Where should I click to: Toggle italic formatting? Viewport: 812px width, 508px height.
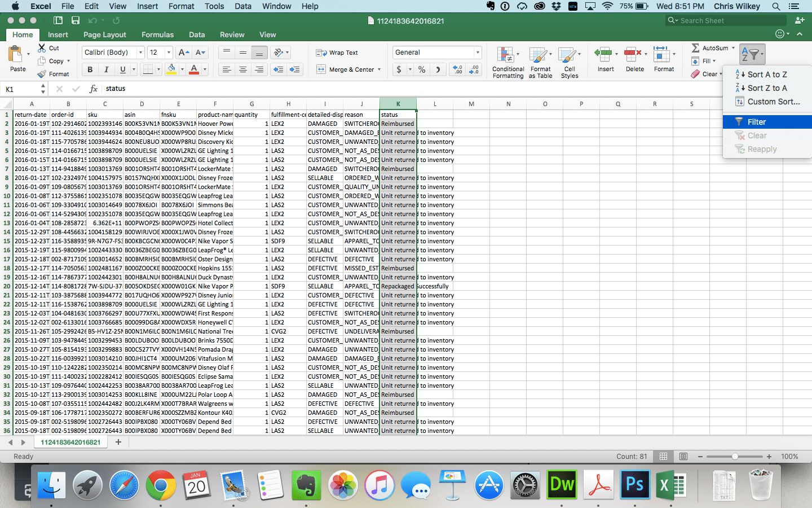106,69
